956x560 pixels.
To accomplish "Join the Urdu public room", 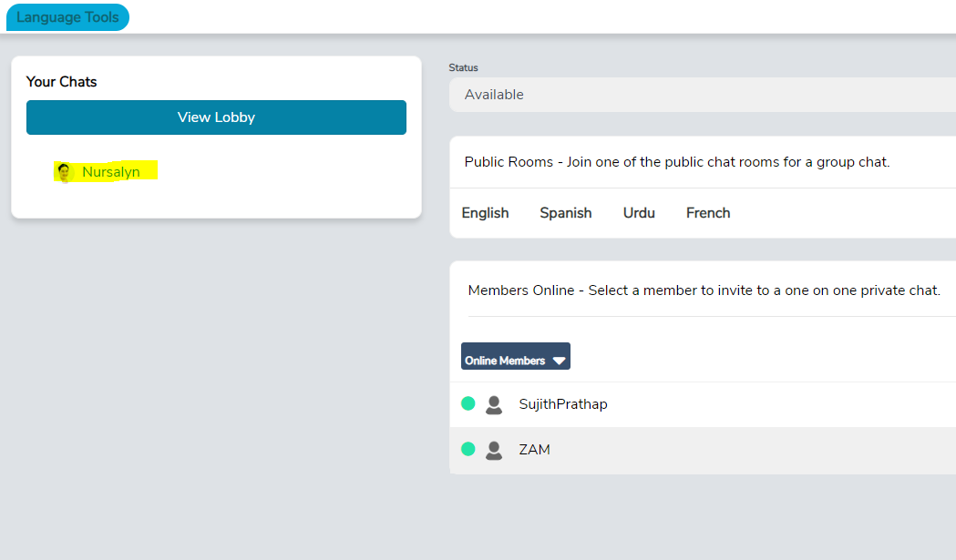I will point(639,213).
